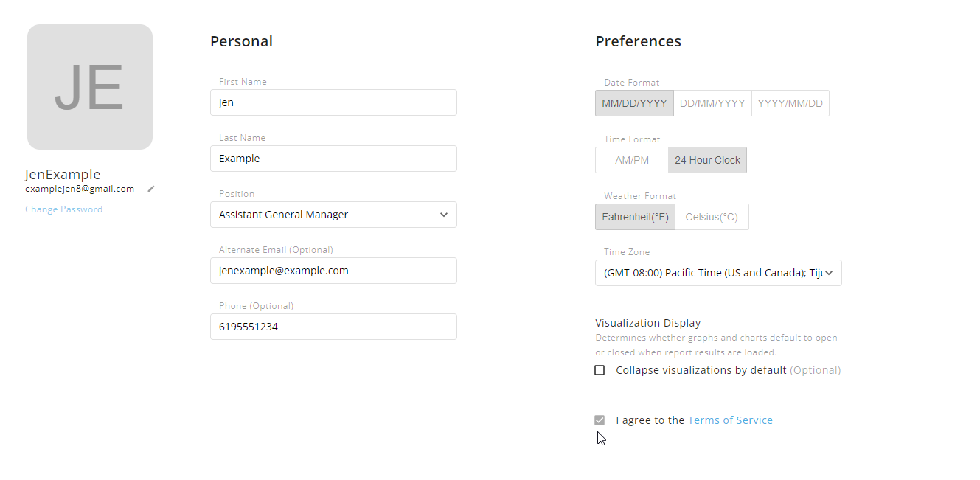Select YYYY/MM/DD date format
This screenshot has width=980, height=480.
790,103
